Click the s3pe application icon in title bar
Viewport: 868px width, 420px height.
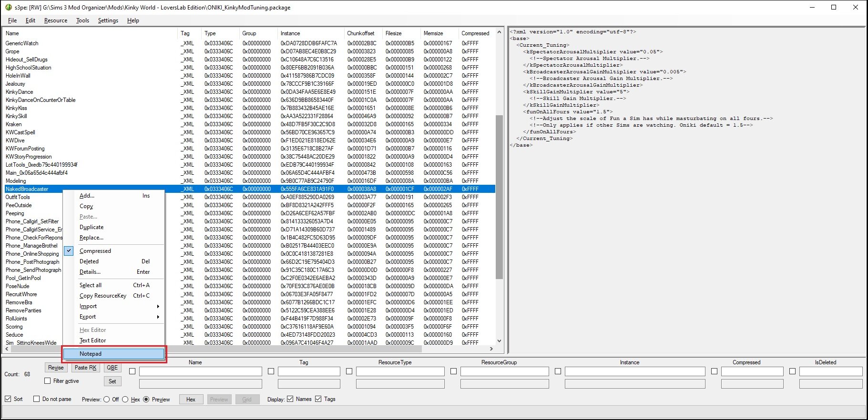click(x=8, y=7)
